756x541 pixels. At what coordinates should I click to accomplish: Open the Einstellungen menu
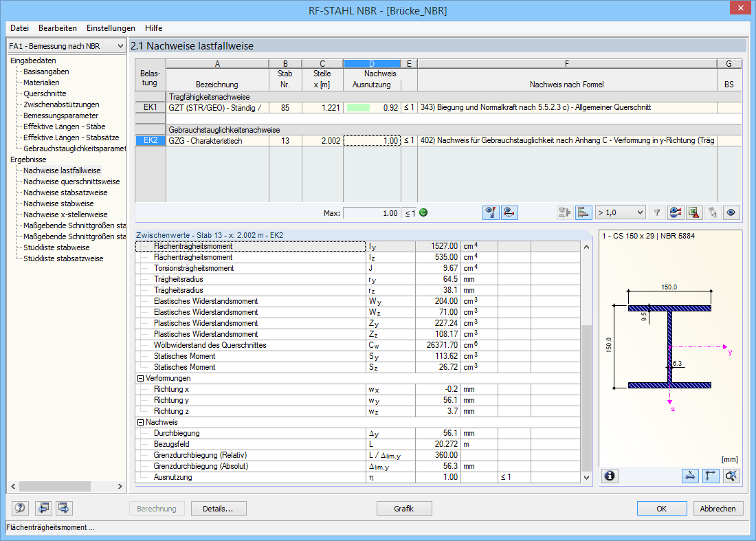[x=111, y=28]
